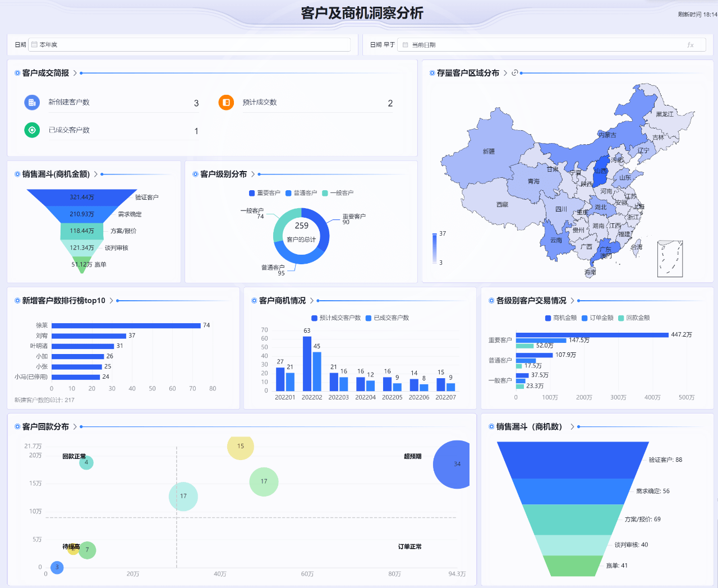The image size is (718, 588).
Task: Click the circle icon before 客户商机情况
Action: click(254, 301)
